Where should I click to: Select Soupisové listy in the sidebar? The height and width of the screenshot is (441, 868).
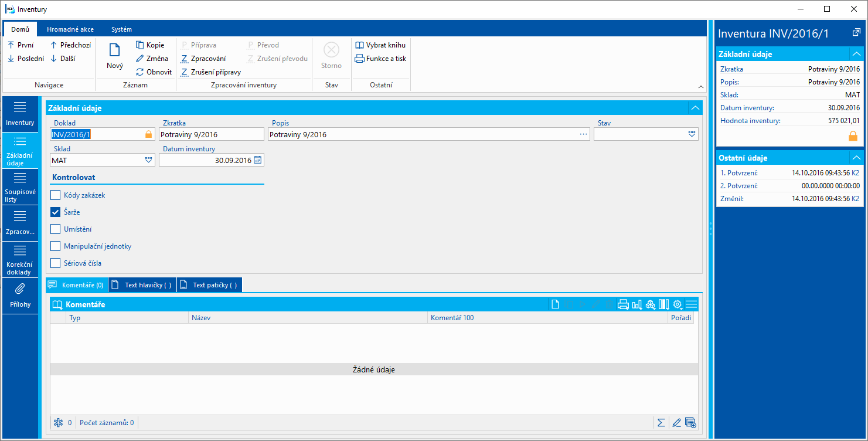20,186
